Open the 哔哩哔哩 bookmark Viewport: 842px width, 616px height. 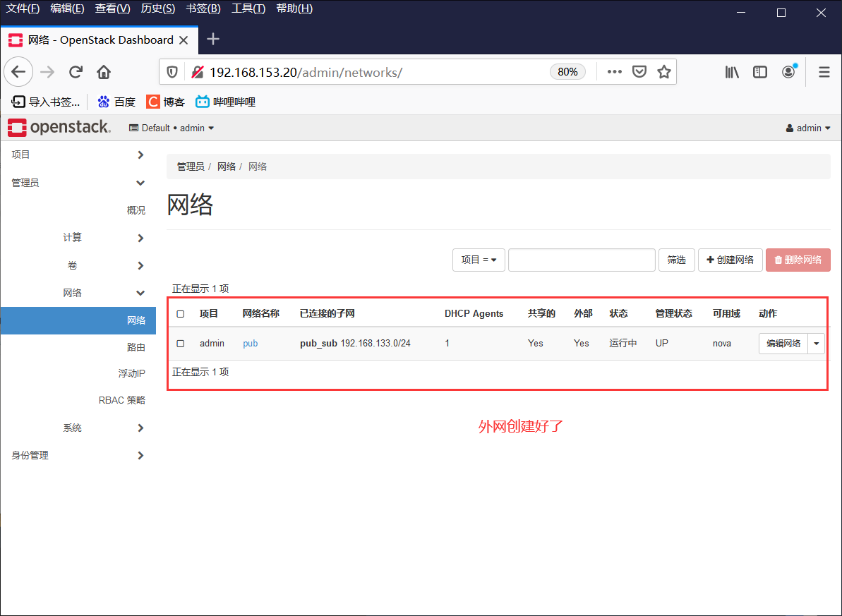(x=224, y=101)
